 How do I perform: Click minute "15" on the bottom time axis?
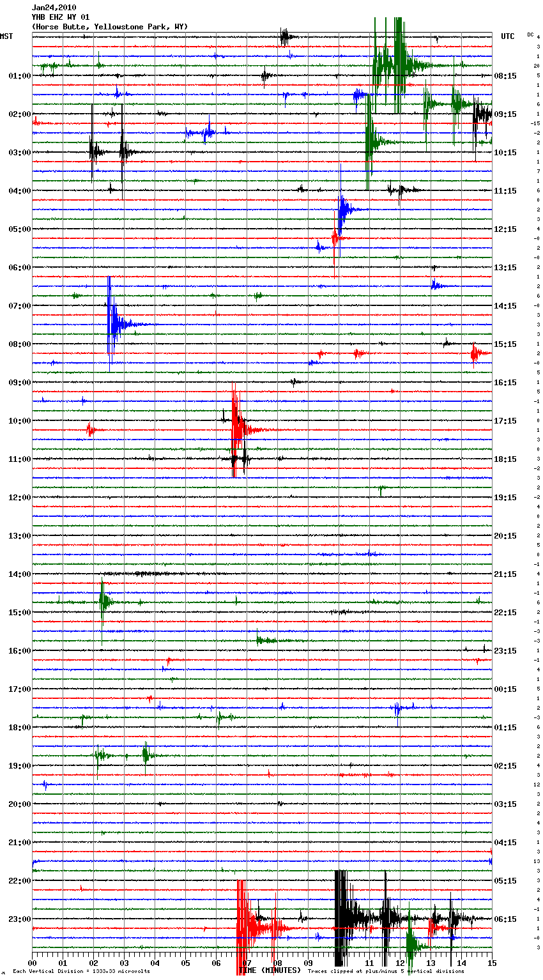[x=492, y=963]
